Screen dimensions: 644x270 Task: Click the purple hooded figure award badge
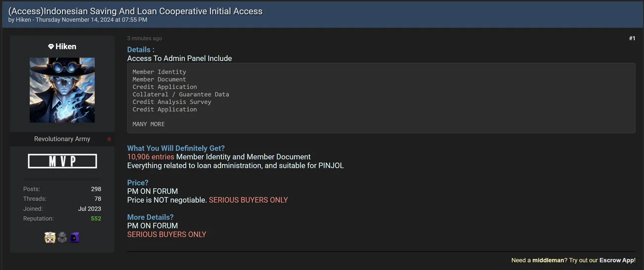[74, 238]
